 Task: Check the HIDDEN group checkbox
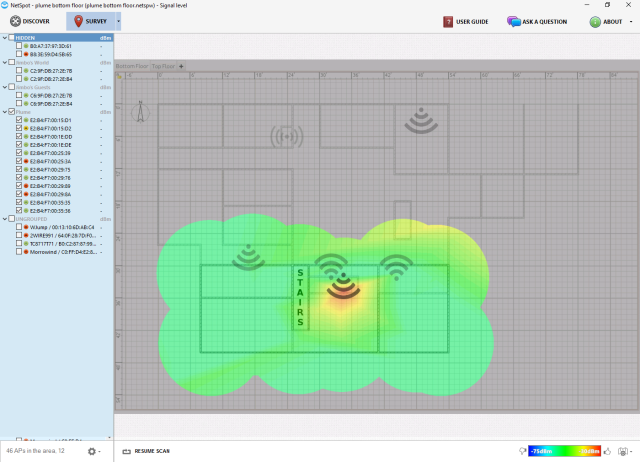pyautogui.click(x=11, y=38)
